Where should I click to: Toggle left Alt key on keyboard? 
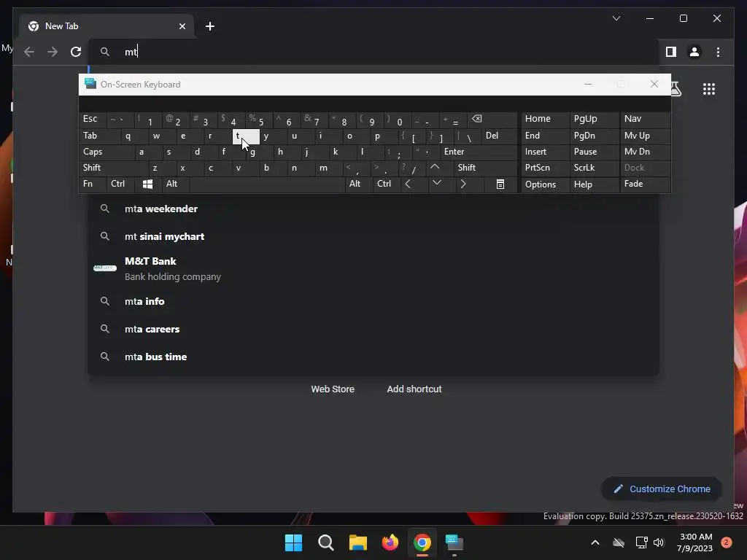tap(175, 184)
